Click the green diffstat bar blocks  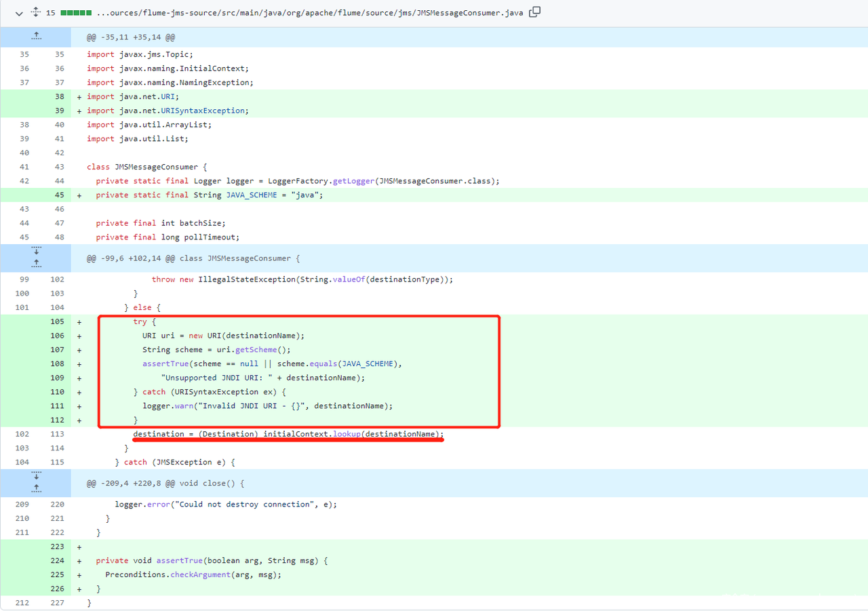point(76,13)
